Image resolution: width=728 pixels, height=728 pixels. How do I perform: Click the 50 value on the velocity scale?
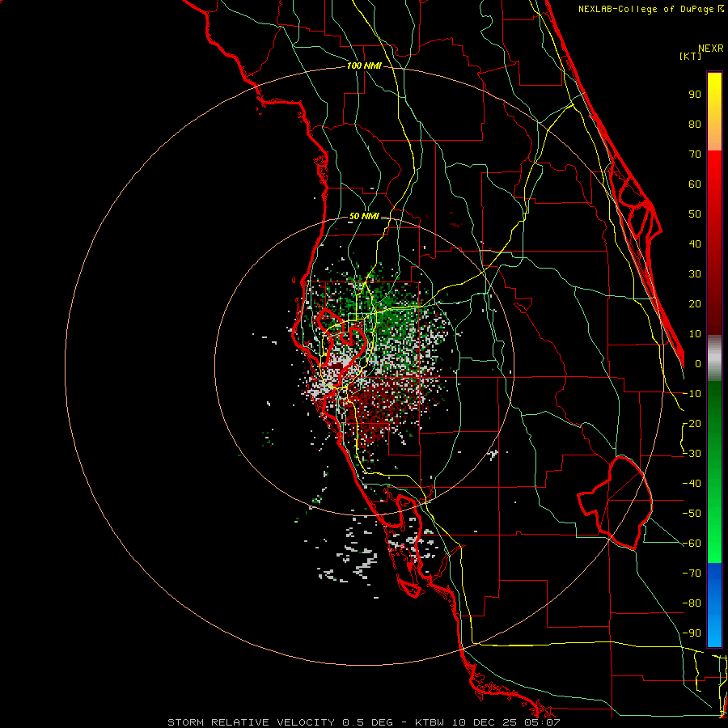695,214
